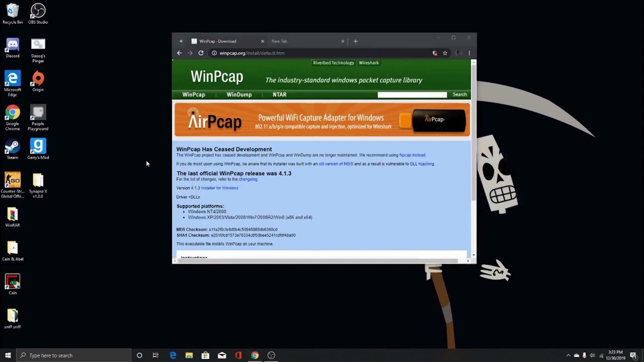The image size is (644, 362).
Task: Open Chrome's three-dot settings menu
Action: click(469, 53)
